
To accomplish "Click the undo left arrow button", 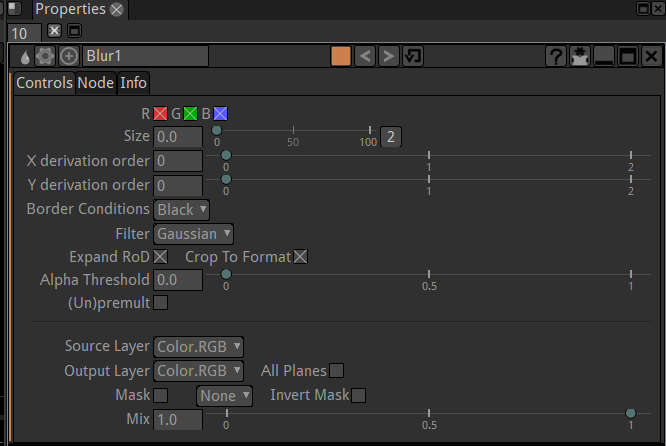I will [x=366, y=56].
